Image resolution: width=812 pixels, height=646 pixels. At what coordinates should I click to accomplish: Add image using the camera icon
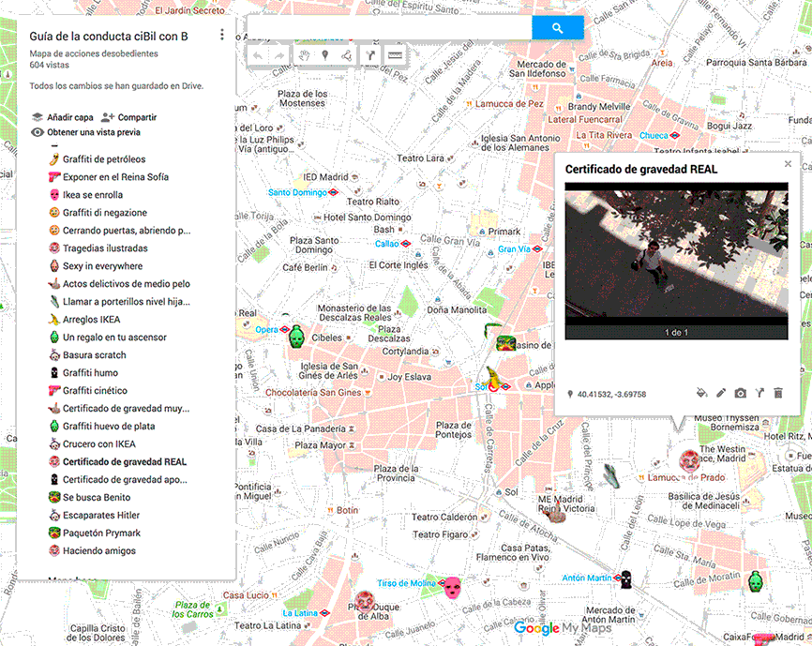tap(740, 394)
